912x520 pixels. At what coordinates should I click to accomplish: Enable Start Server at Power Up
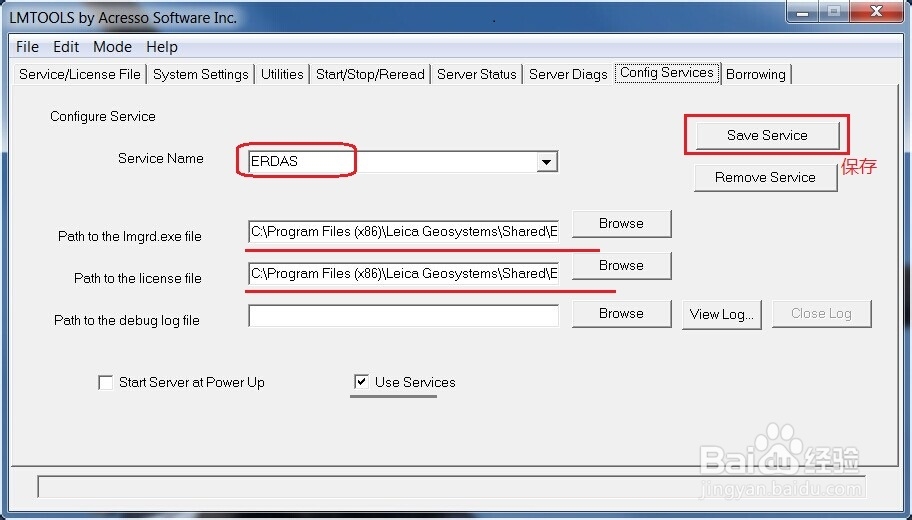point(105,383)
